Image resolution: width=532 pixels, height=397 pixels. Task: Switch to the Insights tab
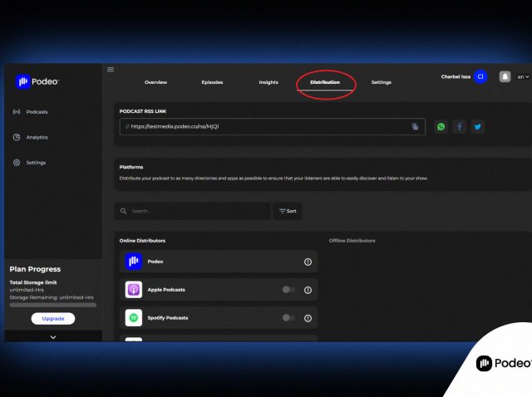click(268, 82)
